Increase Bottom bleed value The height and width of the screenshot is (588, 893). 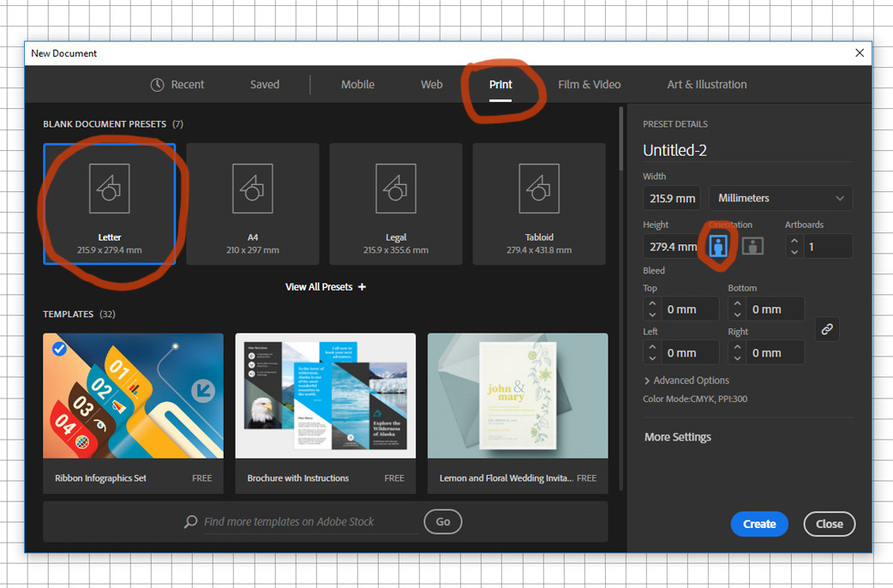(x=738, y=303)
